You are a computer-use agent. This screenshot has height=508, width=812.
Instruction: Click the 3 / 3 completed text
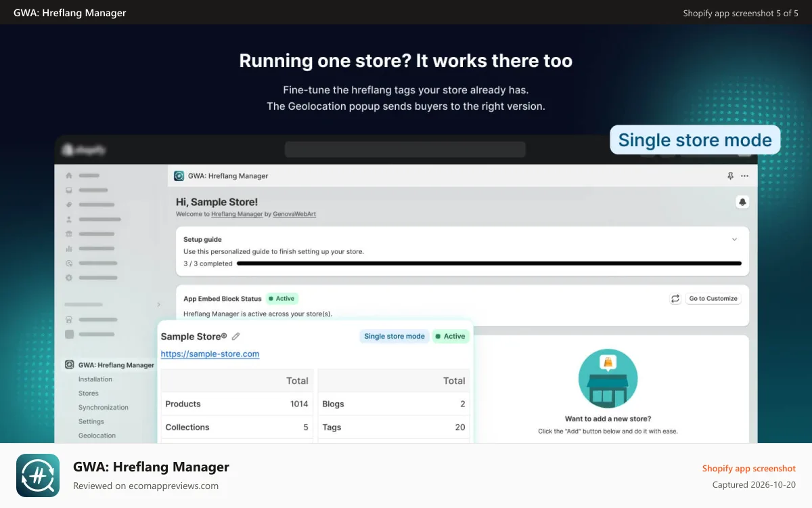(208, 263)
